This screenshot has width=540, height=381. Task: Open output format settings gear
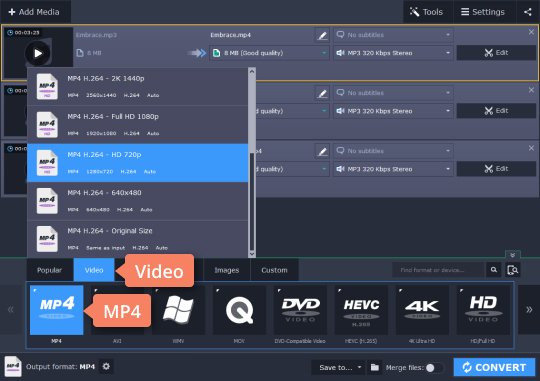click(106, 367)
